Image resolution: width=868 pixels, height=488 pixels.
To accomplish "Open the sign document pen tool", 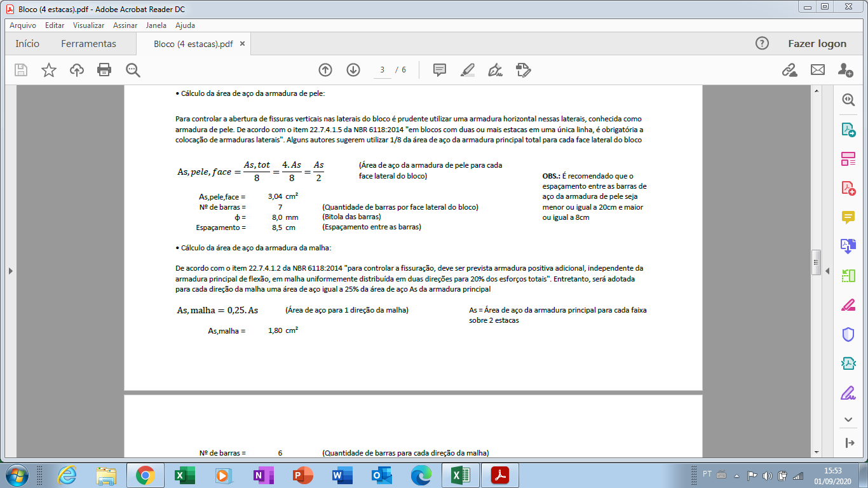I will click(495, 70).
